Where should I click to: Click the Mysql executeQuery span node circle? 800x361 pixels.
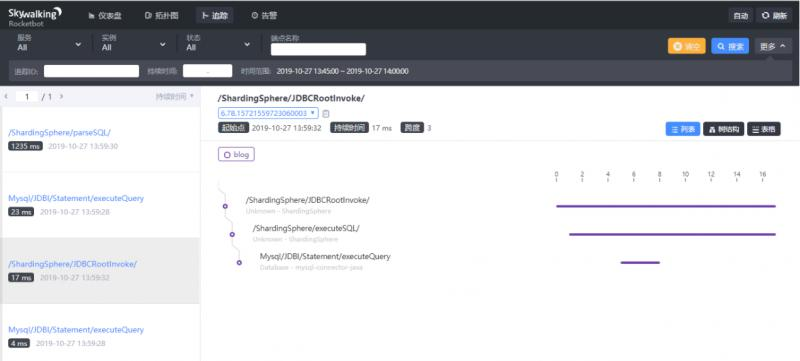(239, 263)
